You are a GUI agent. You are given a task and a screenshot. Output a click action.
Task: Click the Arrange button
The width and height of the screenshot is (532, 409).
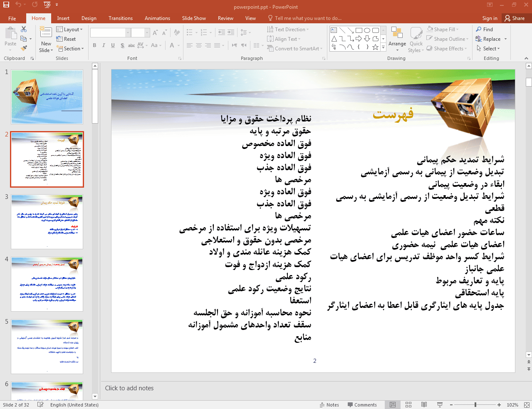point(397,40)
